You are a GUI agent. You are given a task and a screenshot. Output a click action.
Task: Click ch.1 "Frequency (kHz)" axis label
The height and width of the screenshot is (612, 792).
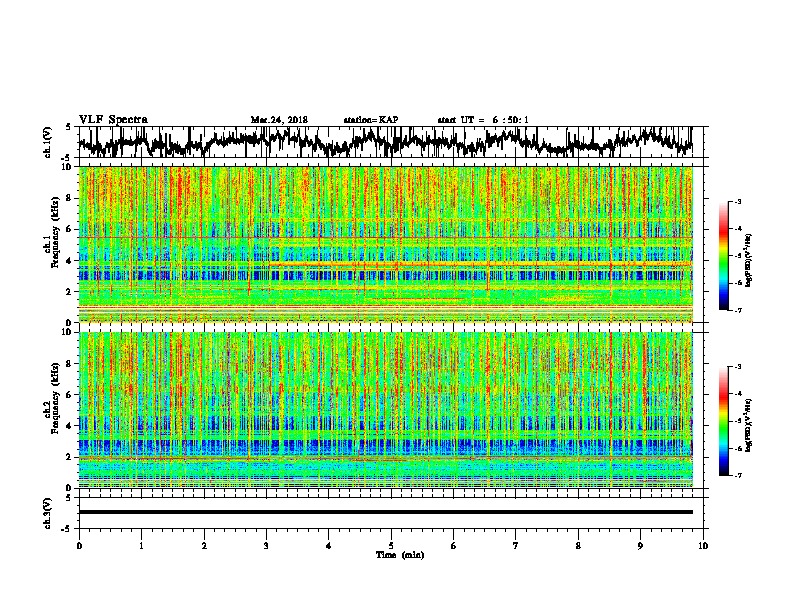(55, 230)
